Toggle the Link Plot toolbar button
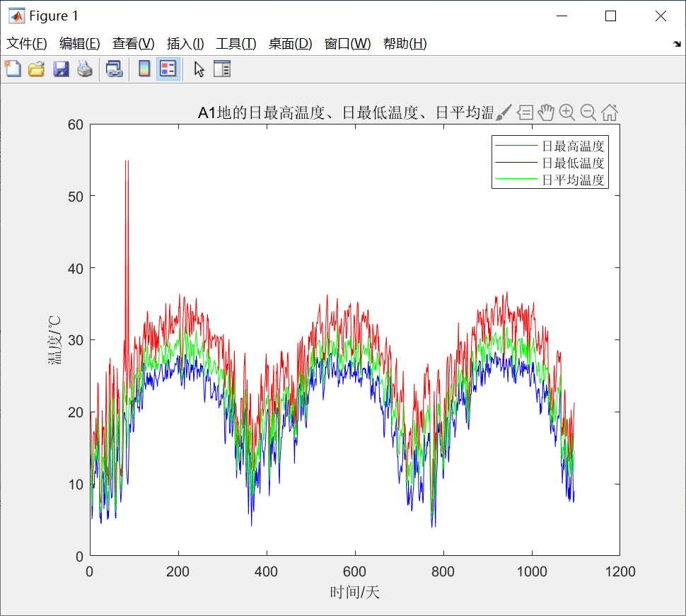This screenshot has height=616, width=686. pyautogui.click(x=114, y=69)
